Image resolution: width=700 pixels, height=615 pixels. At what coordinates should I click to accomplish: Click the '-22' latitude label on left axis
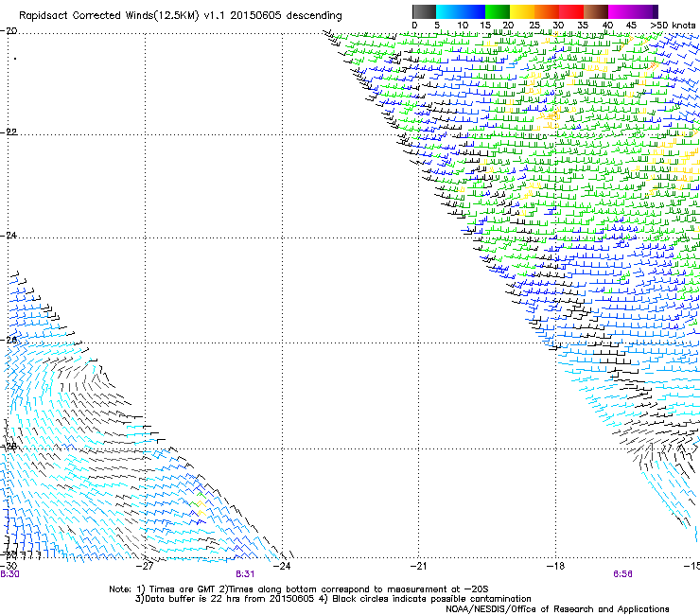click(x=9, y=132)
